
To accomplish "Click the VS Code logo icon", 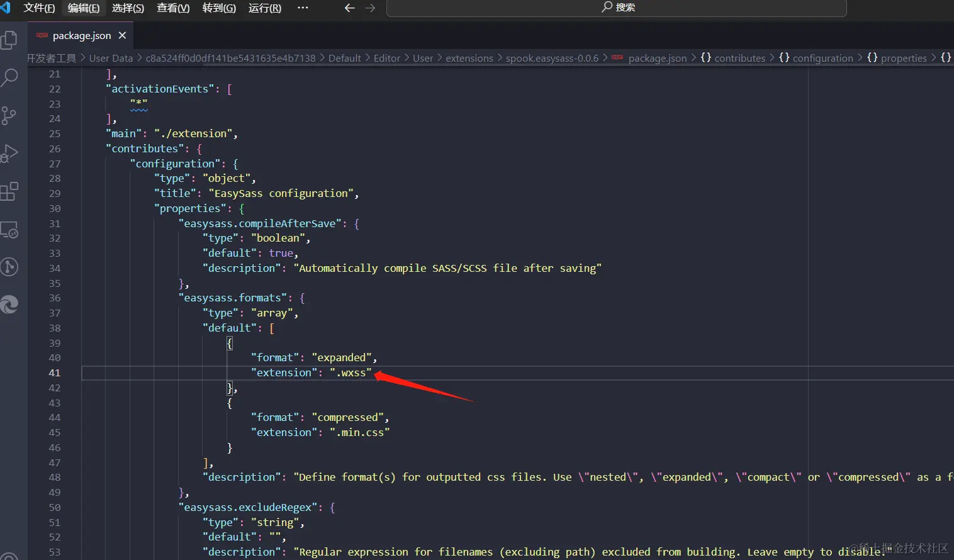I will (6, 8).
